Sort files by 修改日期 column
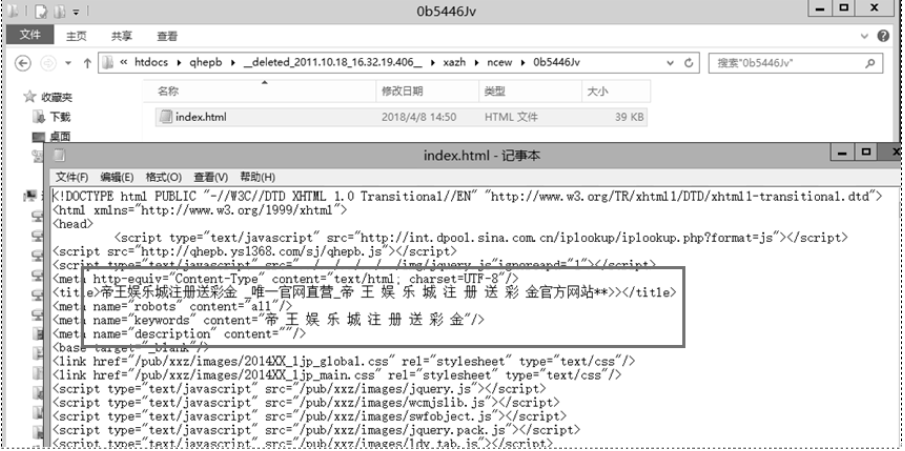Screen dimensions: 905x451 tap(427, 91)
